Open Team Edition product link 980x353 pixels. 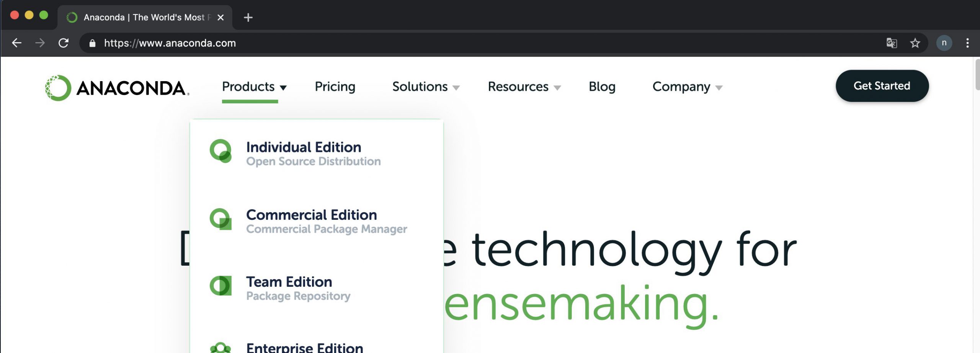click(x=289, y=282)
